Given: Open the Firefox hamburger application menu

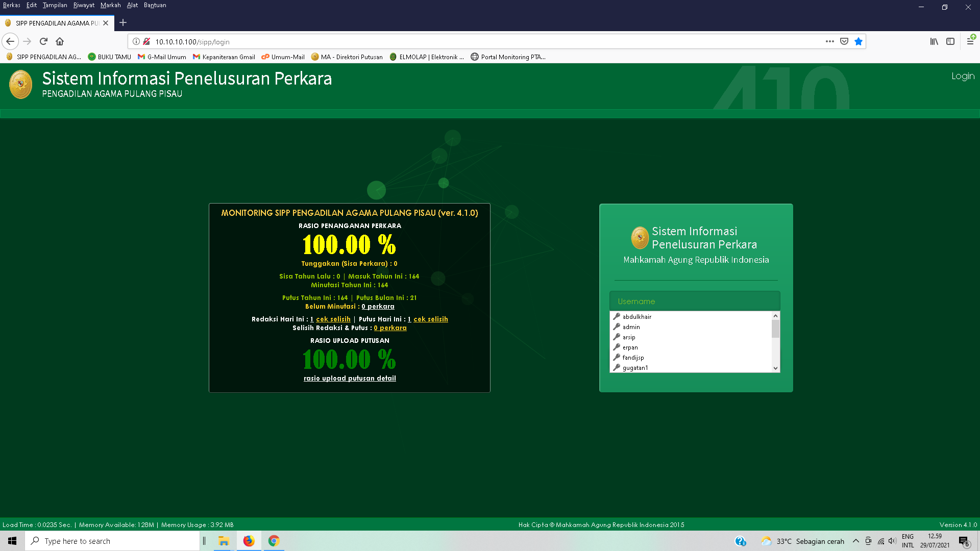Looking at the screenshot, I should click(x=970, y=41).
